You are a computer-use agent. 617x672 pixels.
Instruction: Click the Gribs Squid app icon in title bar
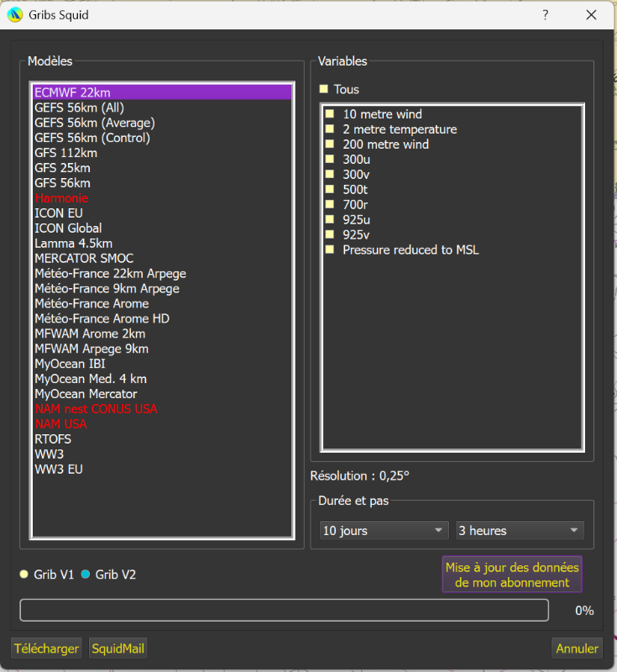click(14, 15)
